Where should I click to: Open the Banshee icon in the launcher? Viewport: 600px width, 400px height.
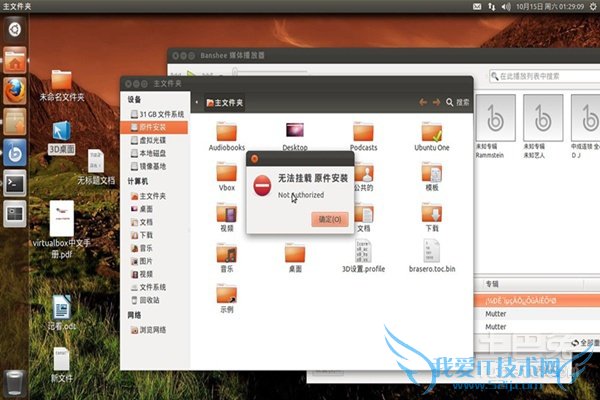(x=15, y=152)
